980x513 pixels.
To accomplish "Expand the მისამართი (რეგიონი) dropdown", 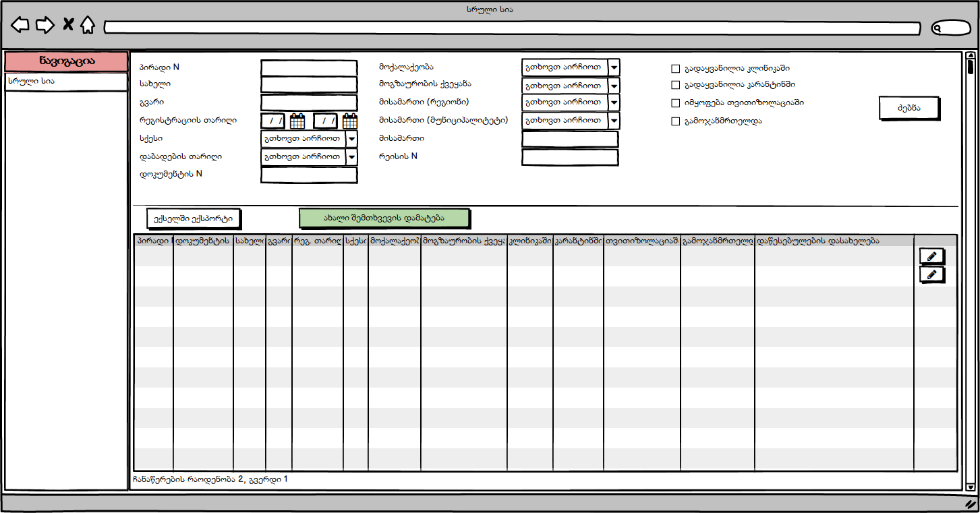I will (x=613, y=103).
